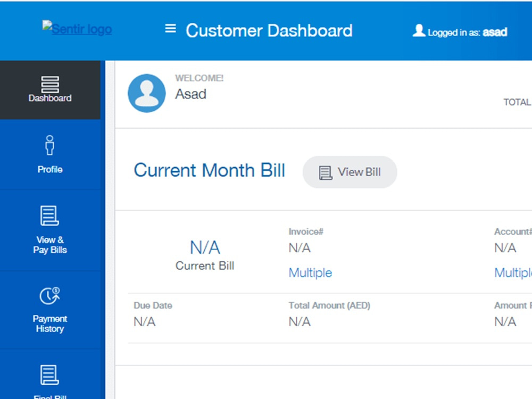Viewport: 532px width, 399px height.
Task: Open the View & Pay Bills sidebar label
Action: coord(50,245)
